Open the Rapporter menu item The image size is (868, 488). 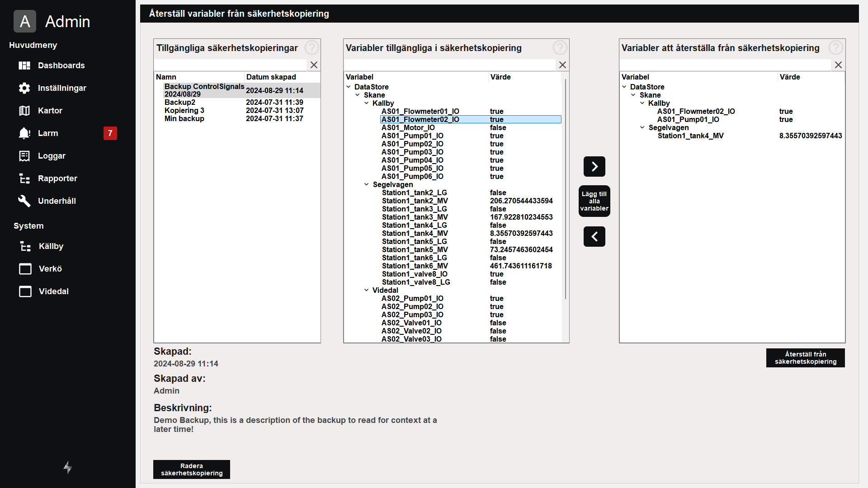[57, 178]
